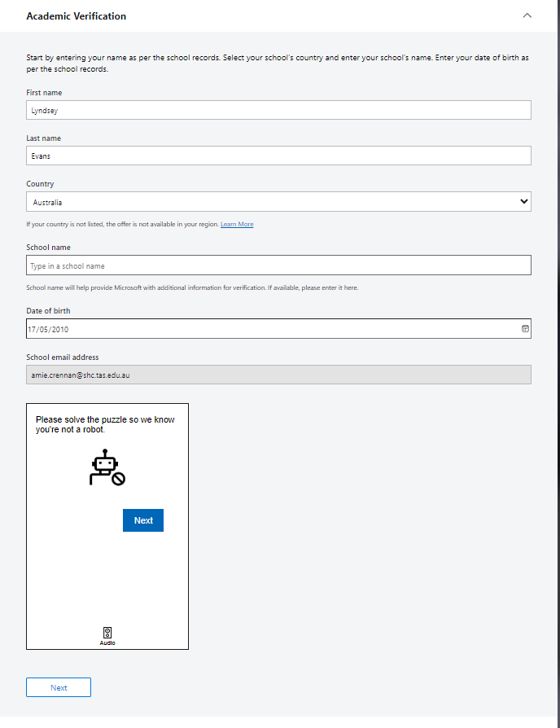Click the Learn More link

237,224
